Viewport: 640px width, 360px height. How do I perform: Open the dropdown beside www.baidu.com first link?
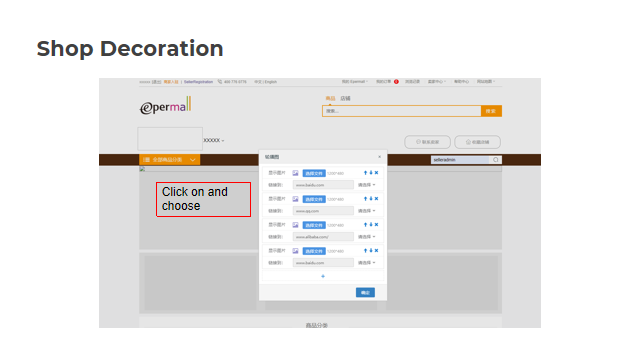click(367, 185)
